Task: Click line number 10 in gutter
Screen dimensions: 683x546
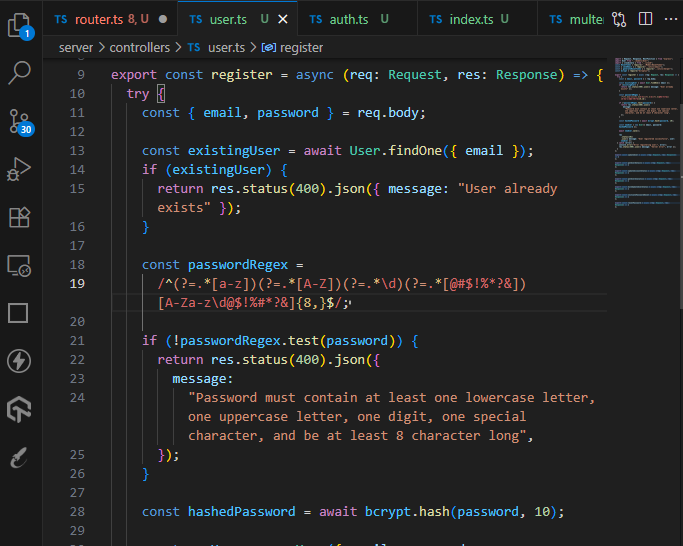Action: [77, 94]
